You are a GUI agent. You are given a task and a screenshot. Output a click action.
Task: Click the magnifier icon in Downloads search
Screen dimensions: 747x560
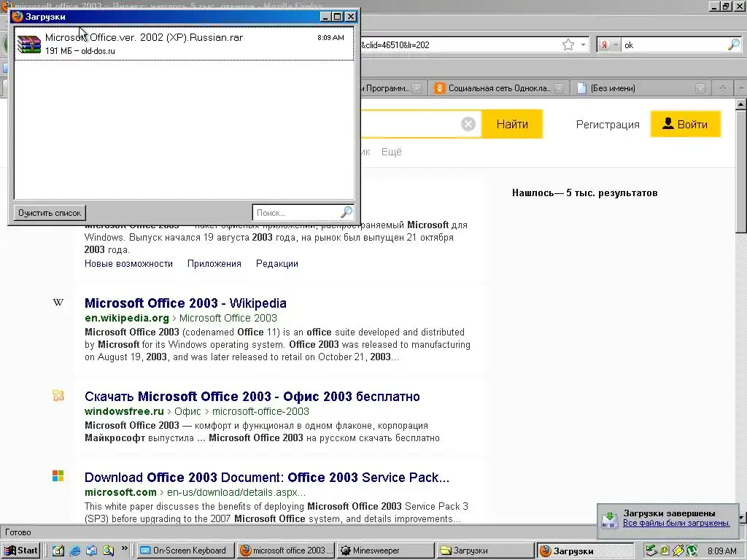pos(347,212)
